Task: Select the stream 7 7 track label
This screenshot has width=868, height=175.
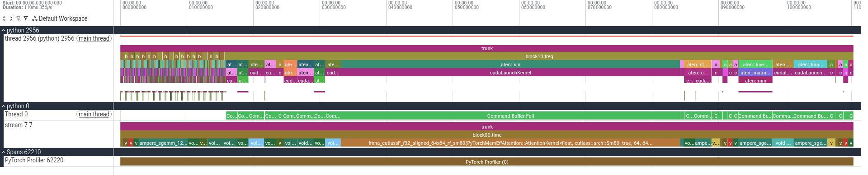Action: tap(19, 125)
